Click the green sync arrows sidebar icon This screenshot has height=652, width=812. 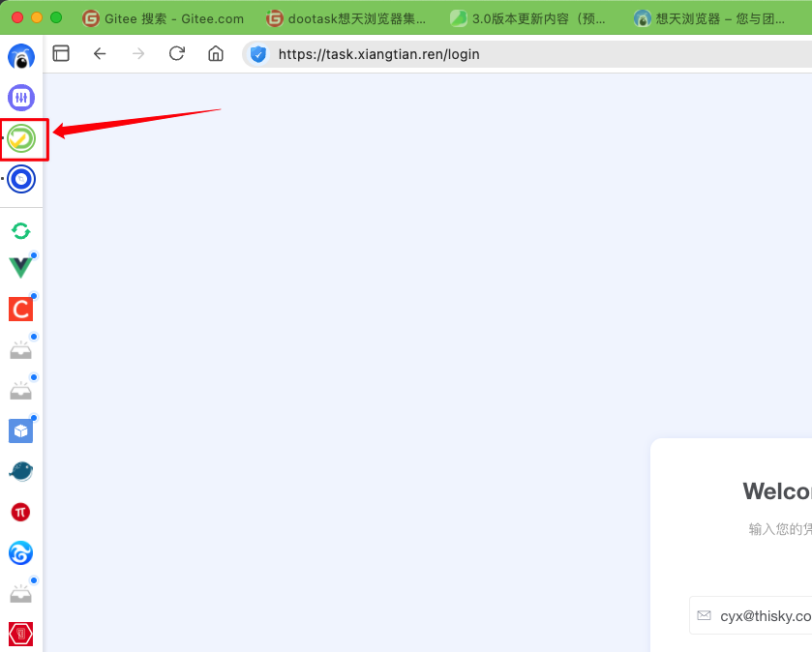pos(21,230)
